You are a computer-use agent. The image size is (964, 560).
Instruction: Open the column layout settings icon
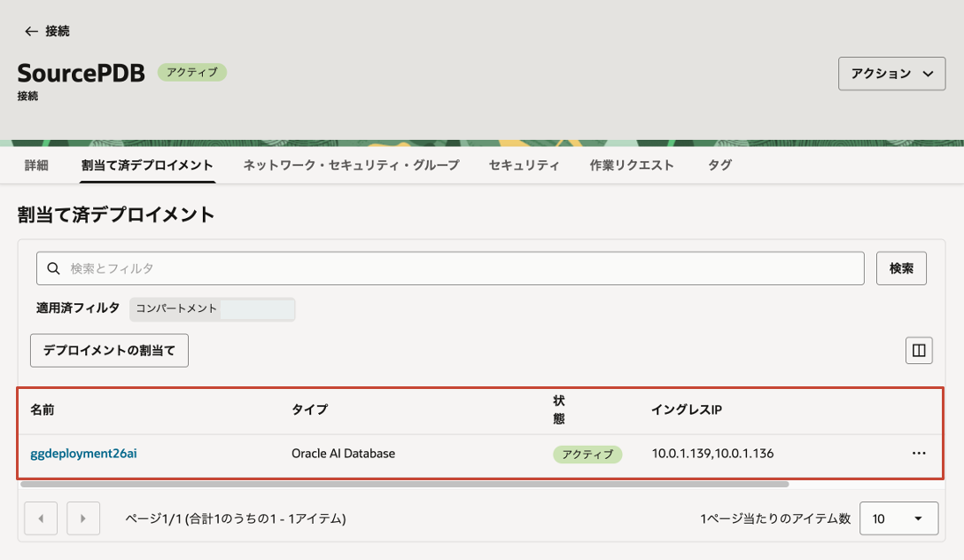(919, 351)
